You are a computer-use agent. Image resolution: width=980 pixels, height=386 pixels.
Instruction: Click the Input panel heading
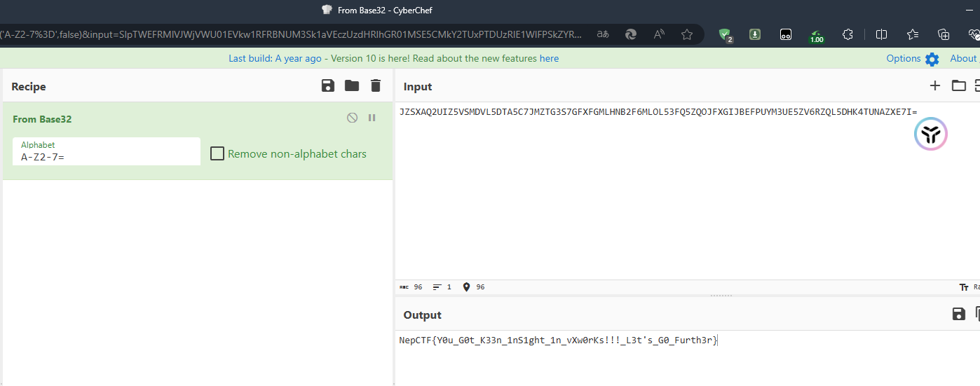tap(418, 87)
